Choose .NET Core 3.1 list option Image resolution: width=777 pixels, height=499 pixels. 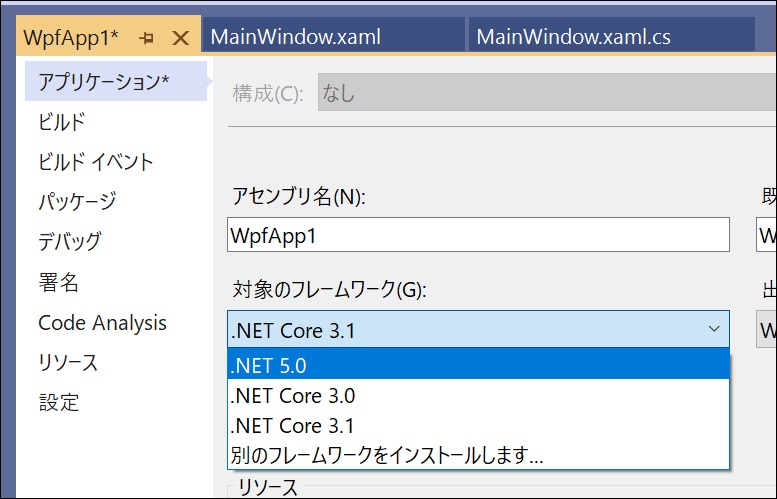[478, 426]
